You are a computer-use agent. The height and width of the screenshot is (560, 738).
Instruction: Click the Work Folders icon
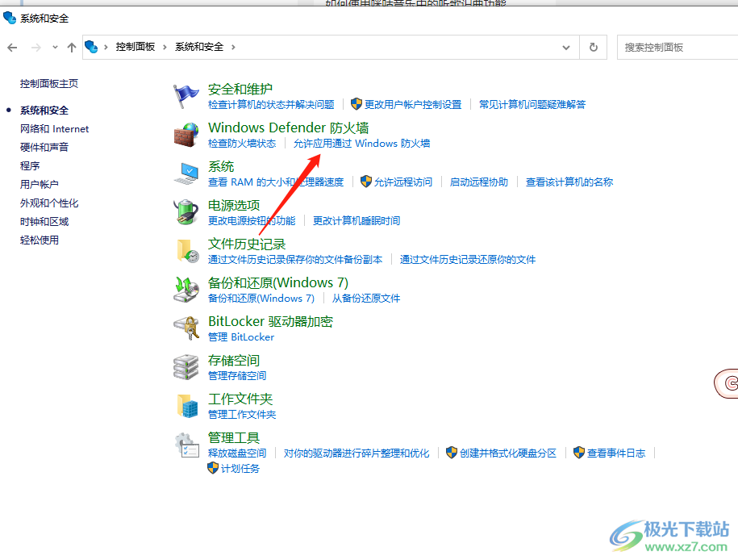(187, 406)
